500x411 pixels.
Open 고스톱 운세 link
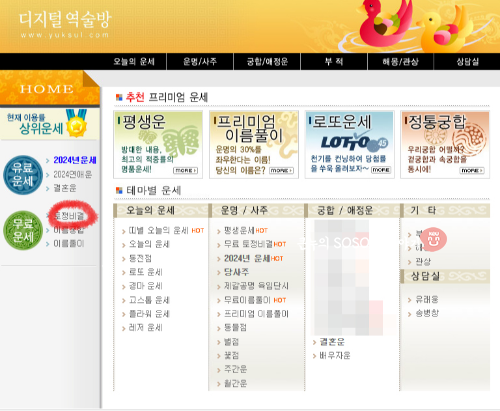(149, 300)
